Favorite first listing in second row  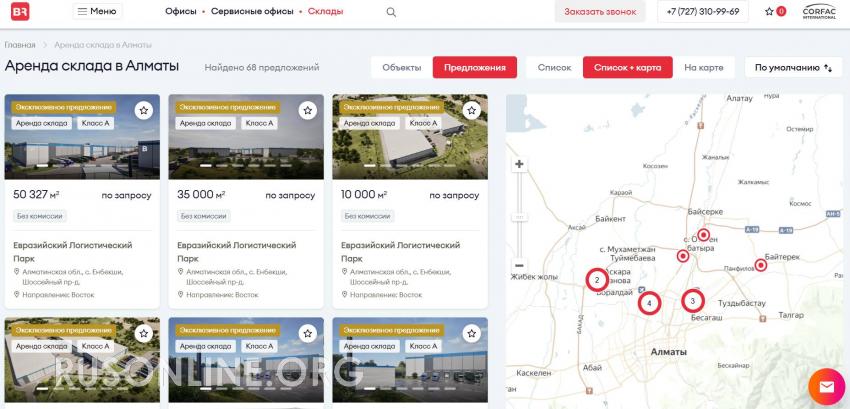[x=144, y=334]
